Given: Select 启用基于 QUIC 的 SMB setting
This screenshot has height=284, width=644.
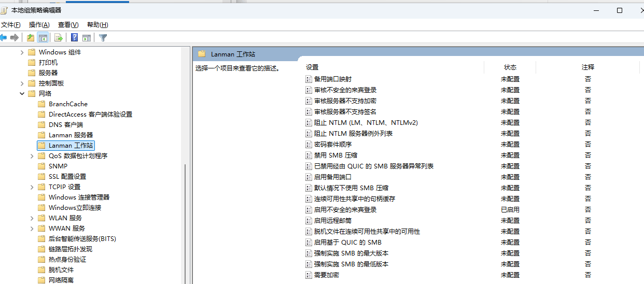Looking at the screenshot, I should coord(348,243).
